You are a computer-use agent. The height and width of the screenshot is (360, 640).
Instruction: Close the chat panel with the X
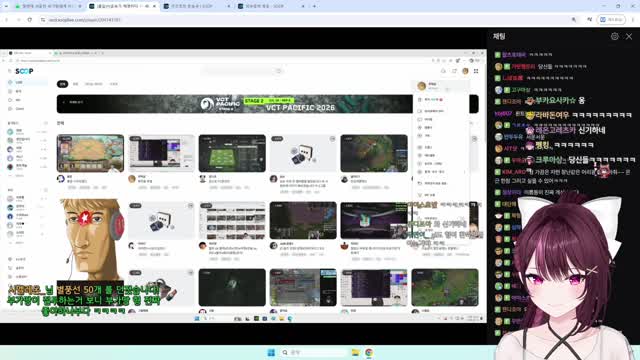point(629,36)
